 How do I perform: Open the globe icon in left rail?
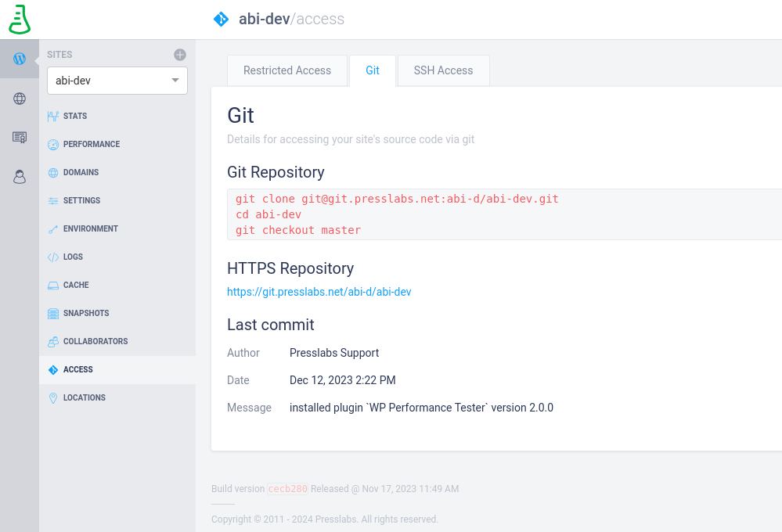20,99
